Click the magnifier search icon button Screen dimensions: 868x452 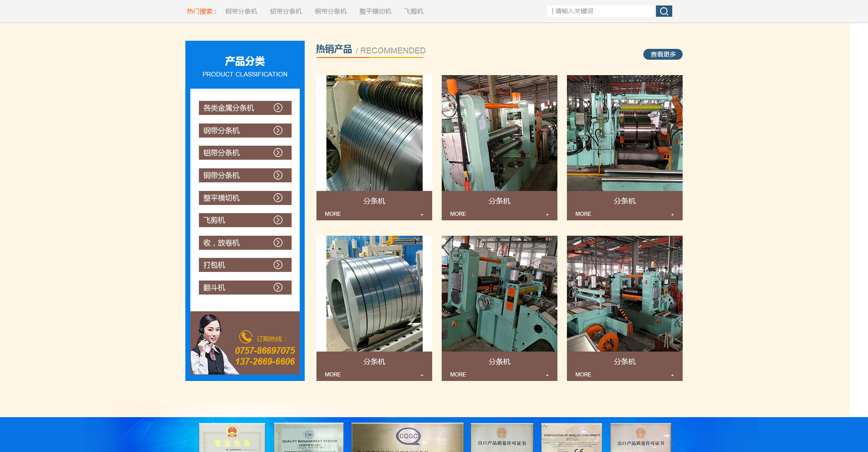664,11
